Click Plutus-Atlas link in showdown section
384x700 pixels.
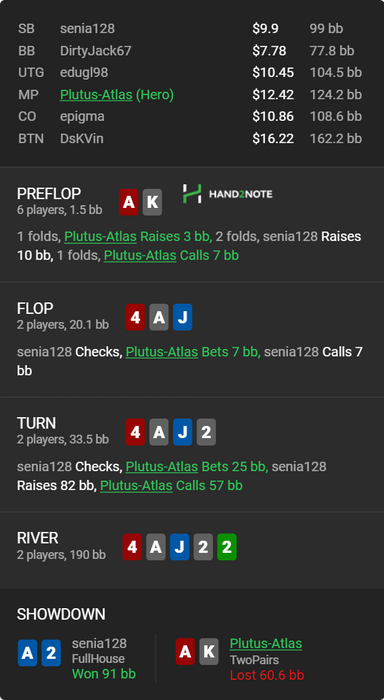click(x=266, y=643)
